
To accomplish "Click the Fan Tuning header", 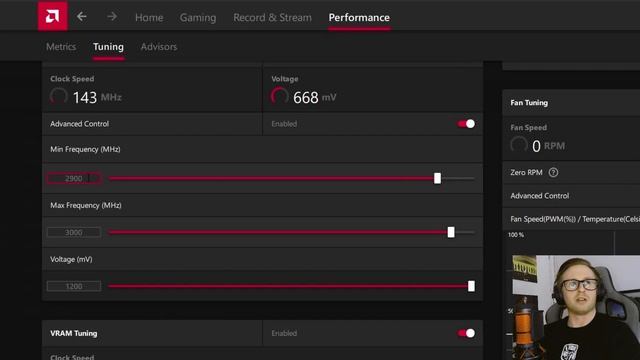I will 529,103.
